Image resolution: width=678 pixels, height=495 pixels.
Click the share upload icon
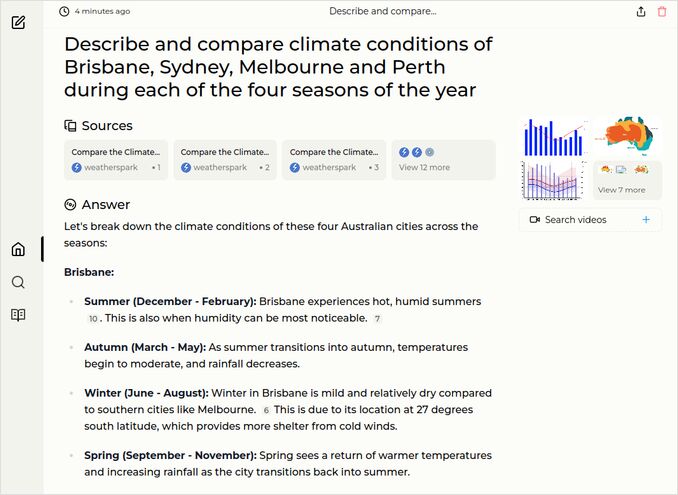click(641, 11)
